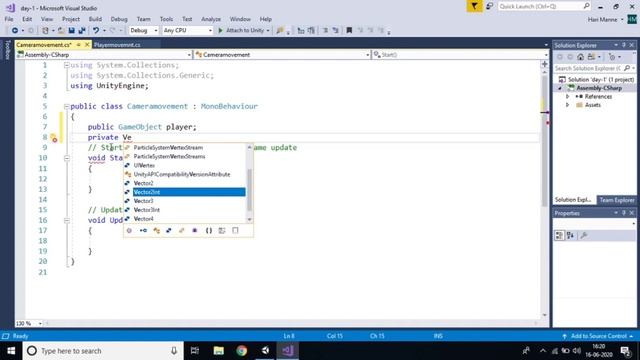Toggle the blue struct filter in IntelliSense
Image resolution: width=640 pixels, height=360 pixels.
pos(169,231)
